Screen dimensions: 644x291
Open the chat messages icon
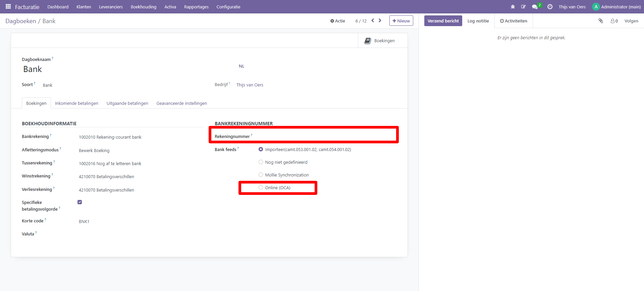pyautogui.click(x=535, y=7)
